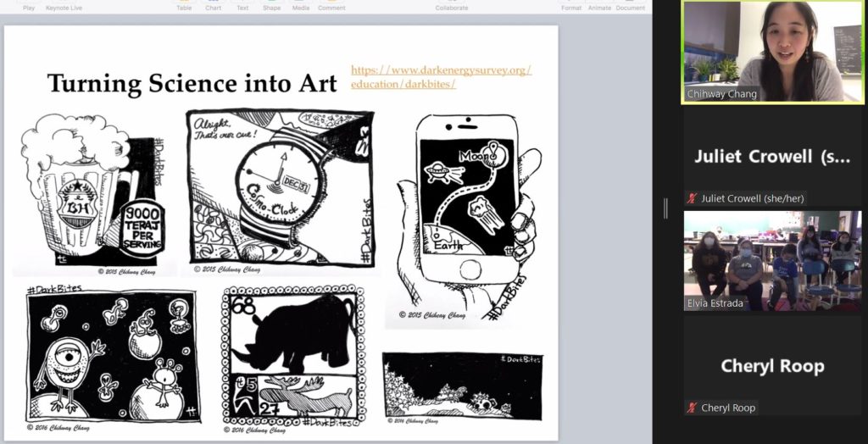
Task: Add a Text box from the toolbar
Action: pyautogui.click(x=242, y=7)
